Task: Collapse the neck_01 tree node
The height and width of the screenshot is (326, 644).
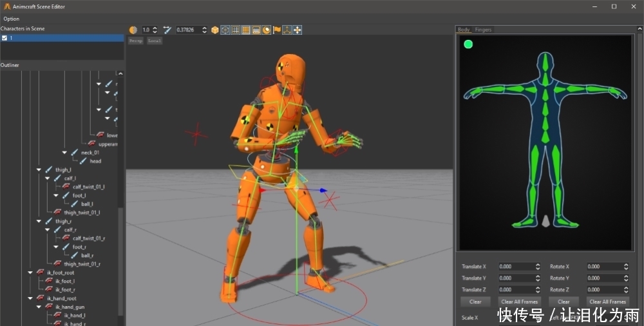Action: point(65,153)
